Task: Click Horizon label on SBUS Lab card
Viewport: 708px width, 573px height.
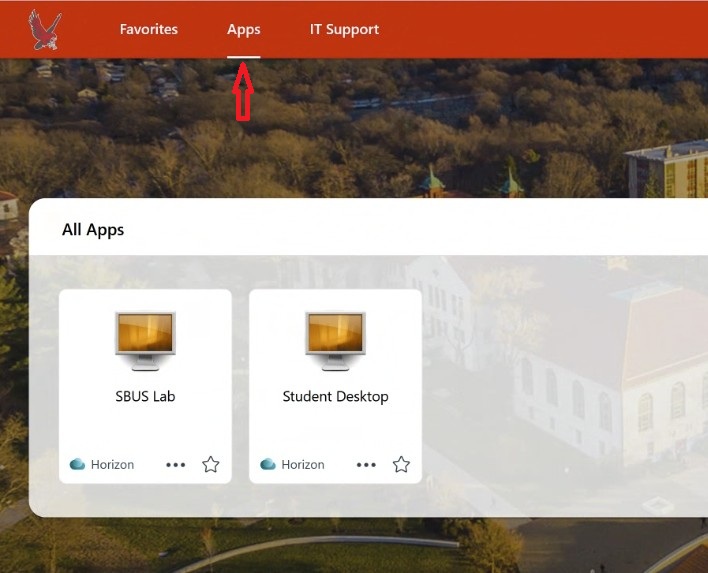Action: [112, 465]
